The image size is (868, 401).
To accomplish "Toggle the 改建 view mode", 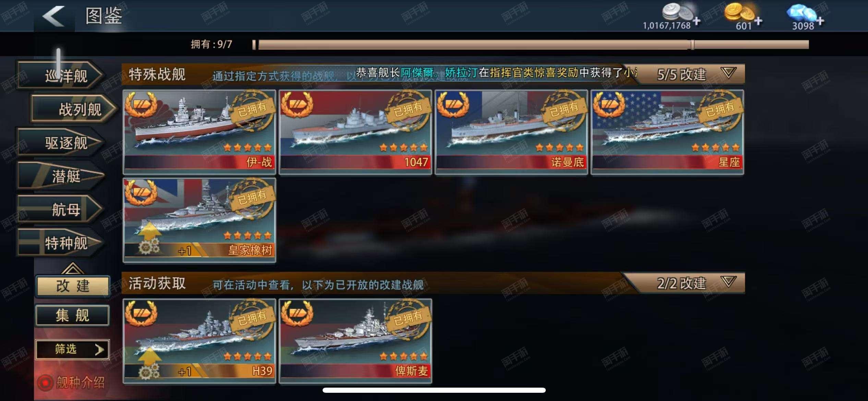I will (73, 286).
